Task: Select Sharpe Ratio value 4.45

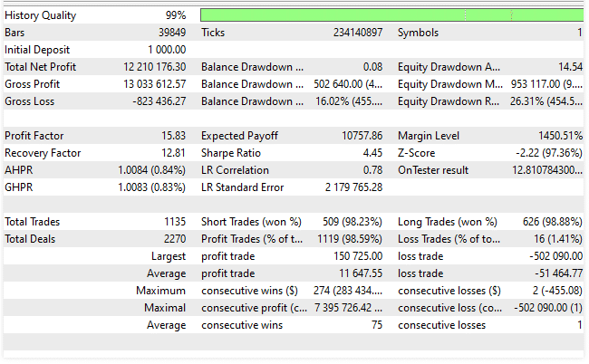Action: pyautogui.click(x=372, y=153)
